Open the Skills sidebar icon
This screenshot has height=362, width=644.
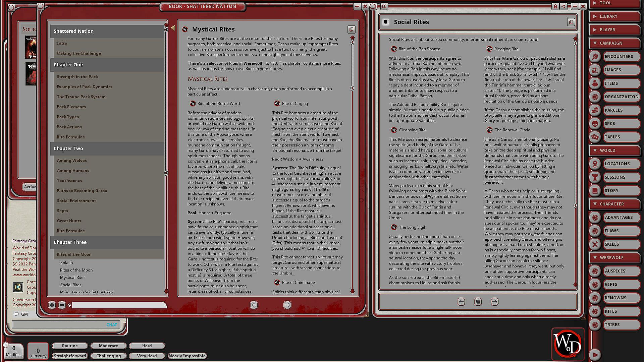[595, 244]
